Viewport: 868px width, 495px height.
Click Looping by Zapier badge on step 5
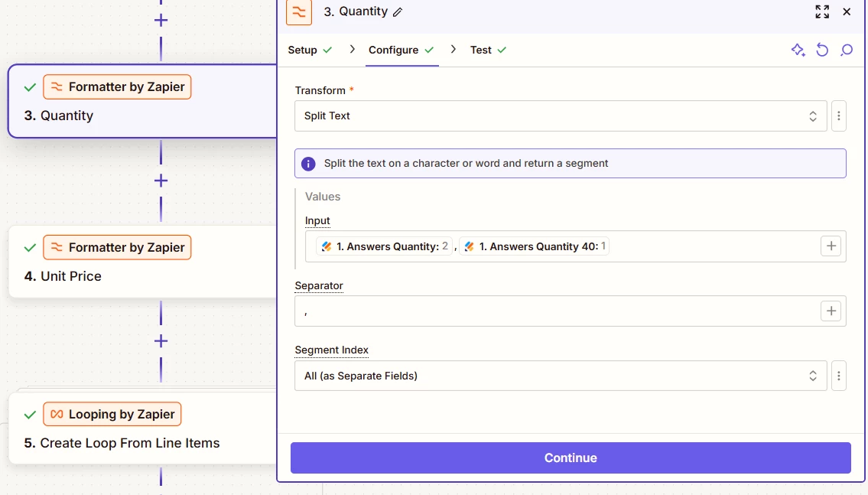(x=112, y=414)
